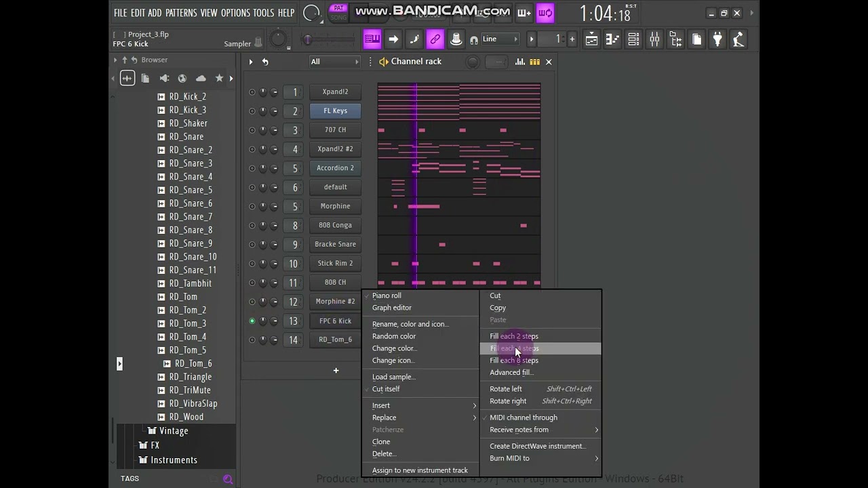This screenshot has height=488, width=868.
Task: Open the channel rack toolbar icon
Action: coord(633,39)
